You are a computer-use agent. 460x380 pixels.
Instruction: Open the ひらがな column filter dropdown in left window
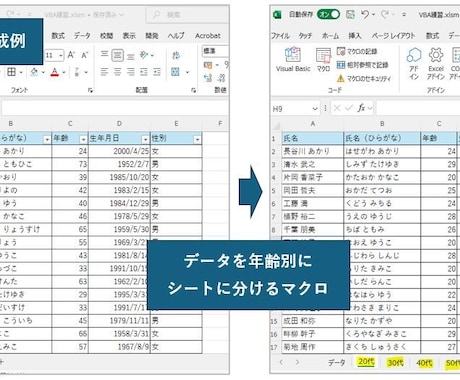tap(47, 139)
